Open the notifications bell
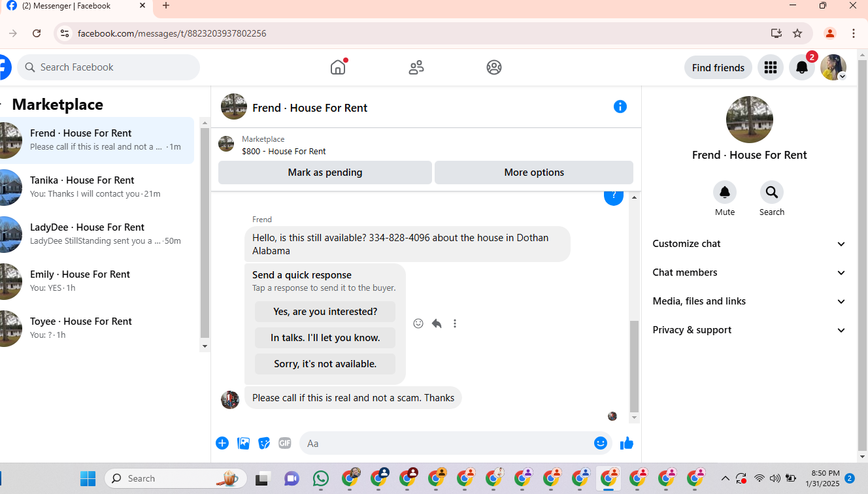 [802, 67]
